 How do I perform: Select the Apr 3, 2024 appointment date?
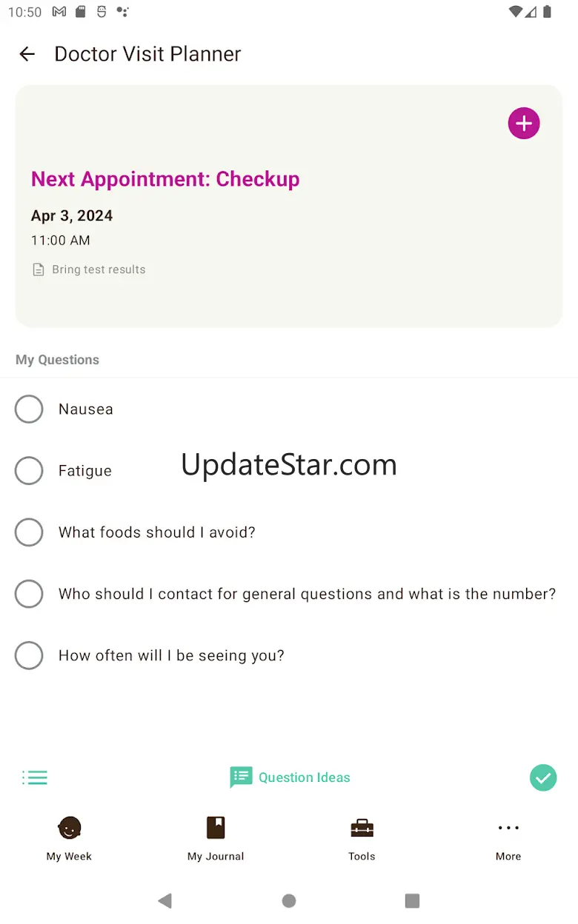(72, 216)
